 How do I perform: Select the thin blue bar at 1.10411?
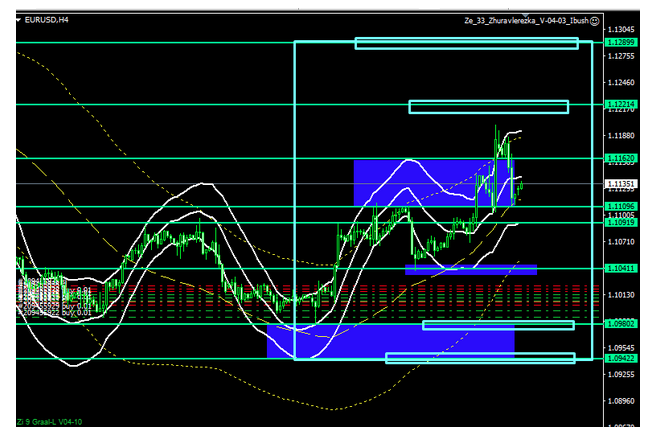click(x=470, y=270)
